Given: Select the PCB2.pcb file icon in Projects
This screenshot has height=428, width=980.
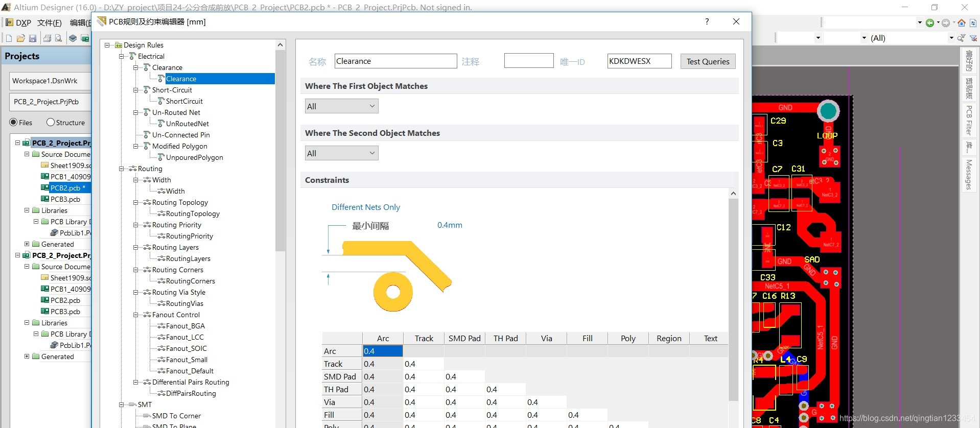Looking at the screenshot, I should (x=45, y=188).
